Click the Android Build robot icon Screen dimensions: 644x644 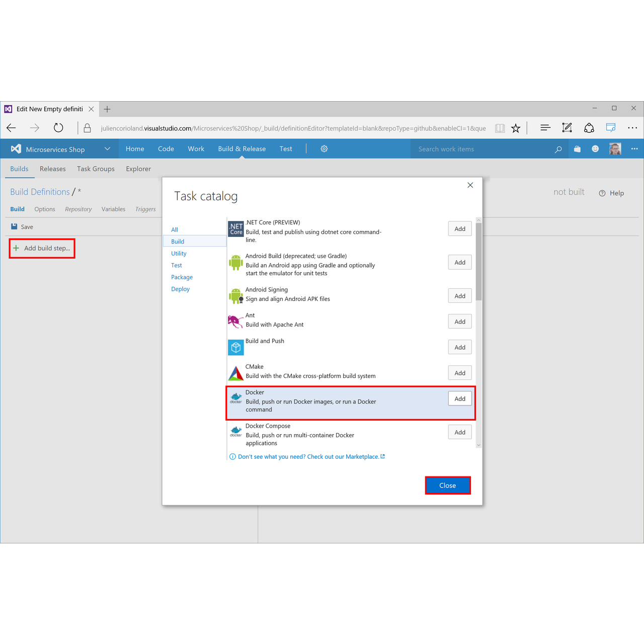click(235, 262)
